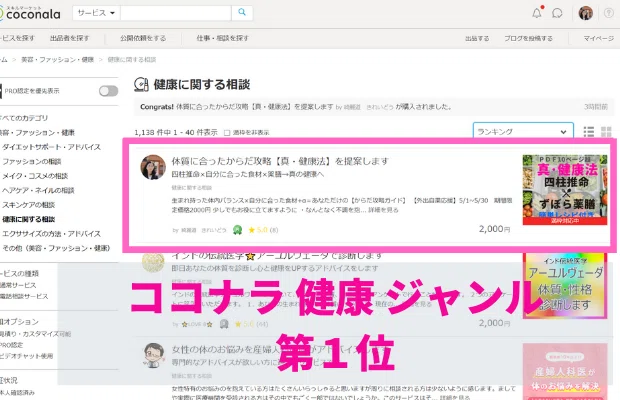Open the アーユルヴェーダ 体質・性格診断 thumbnail
Viewport: 620px width, 400px height.
tap(565, 286)
